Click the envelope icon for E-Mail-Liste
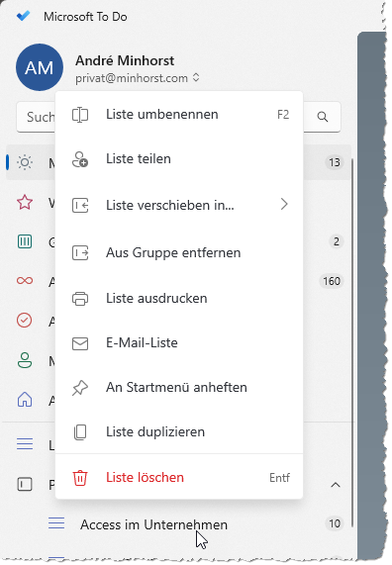Image resolution: width=392 pixels, height=565 pixels. click(80, 343)
